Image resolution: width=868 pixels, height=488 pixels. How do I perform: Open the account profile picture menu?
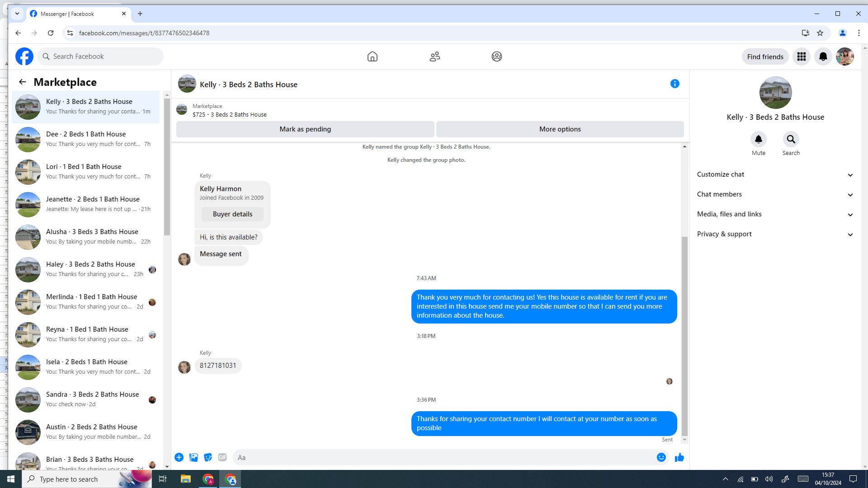844,56
